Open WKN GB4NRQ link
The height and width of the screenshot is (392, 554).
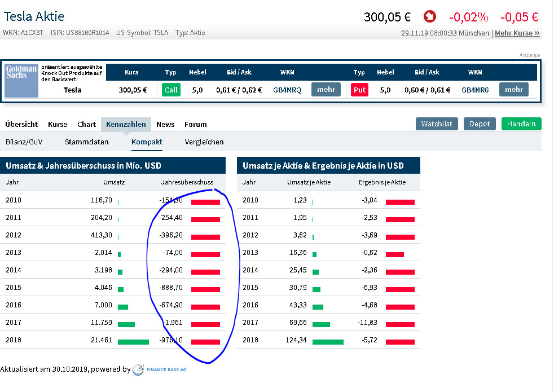click(x=287, y=90)
